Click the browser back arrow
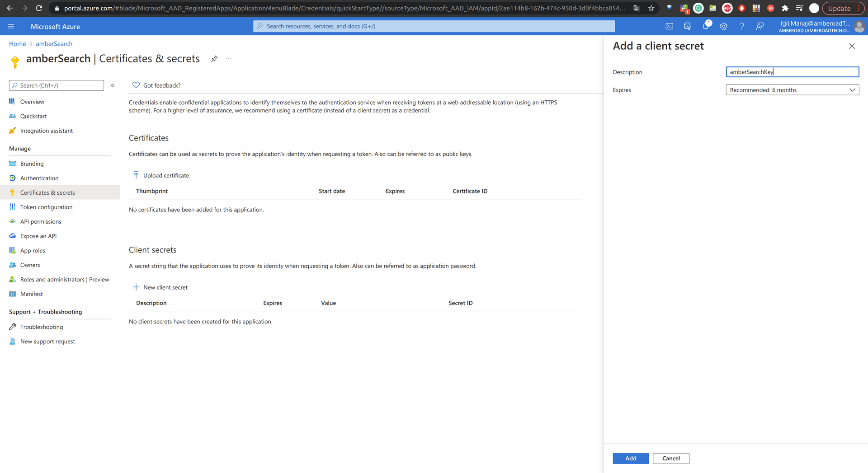 (9, 8)
